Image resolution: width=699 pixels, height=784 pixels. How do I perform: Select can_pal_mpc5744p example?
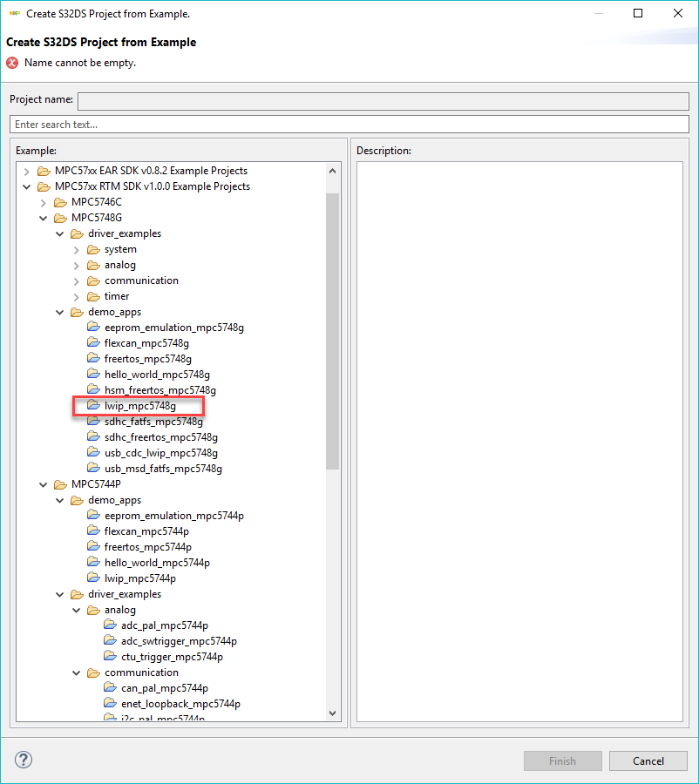point(165,688)
